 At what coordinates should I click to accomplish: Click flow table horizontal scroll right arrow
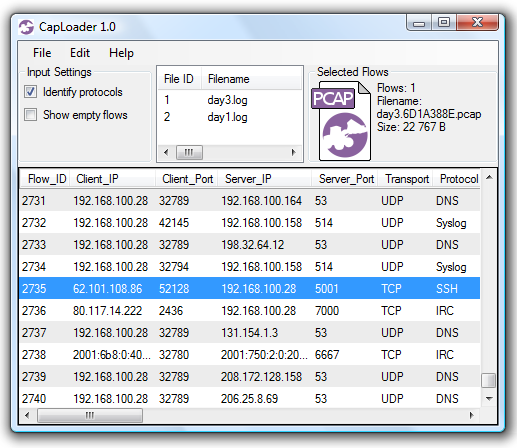pos(471,415)
